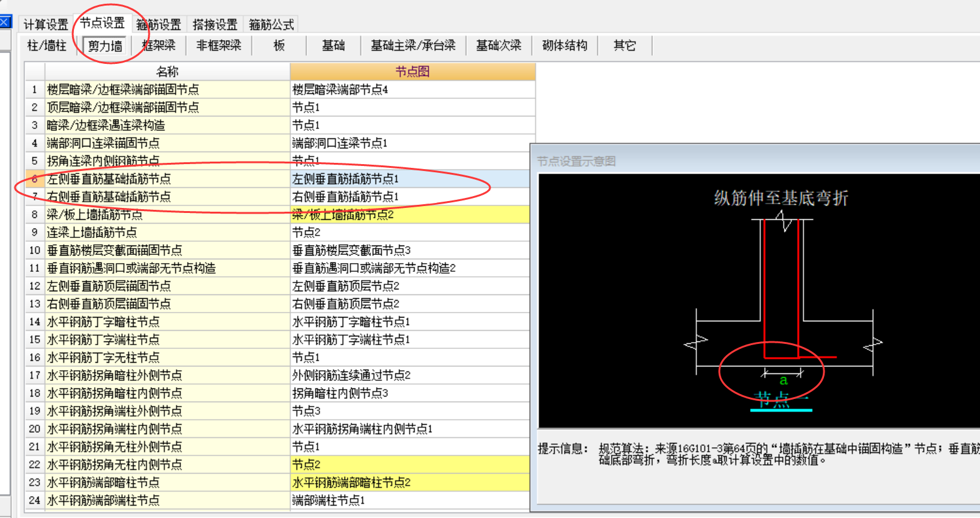Select row 水平钢筋拐角暗柱内侧节点
Screen dimensions: 980x518
pyautogui.click(x=167, y=393)
